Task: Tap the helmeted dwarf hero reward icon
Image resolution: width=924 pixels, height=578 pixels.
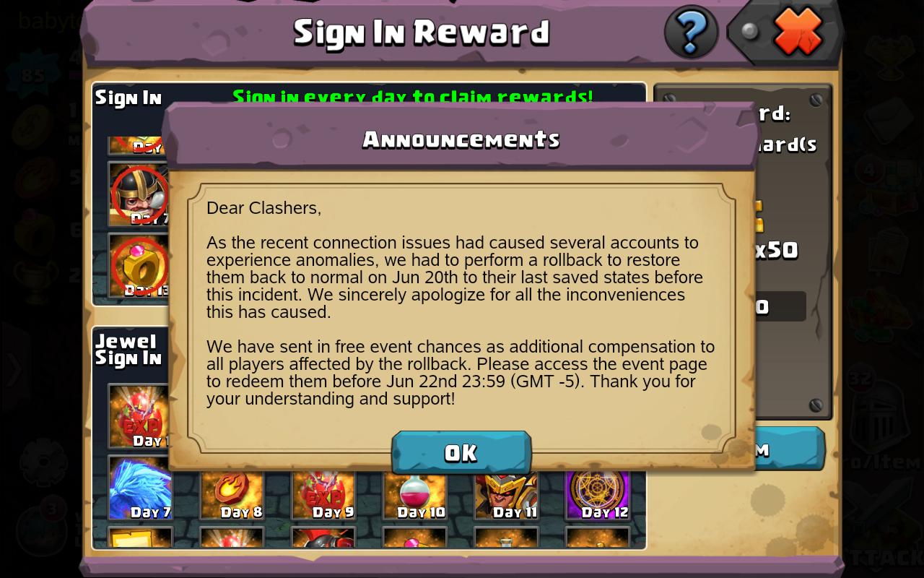Action: 139,194
